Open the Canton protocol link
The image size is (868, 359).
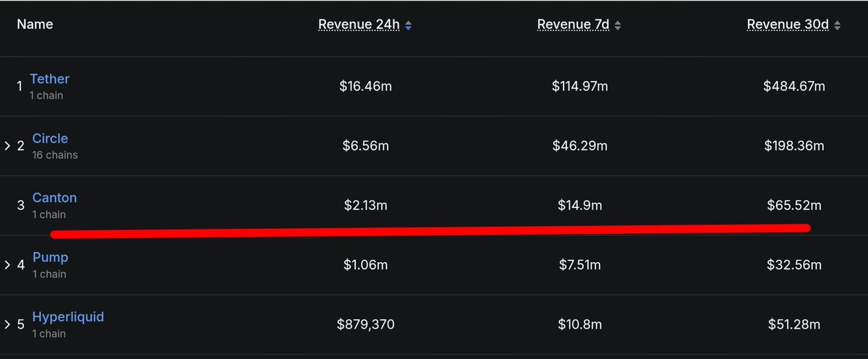tap(54, 197)
